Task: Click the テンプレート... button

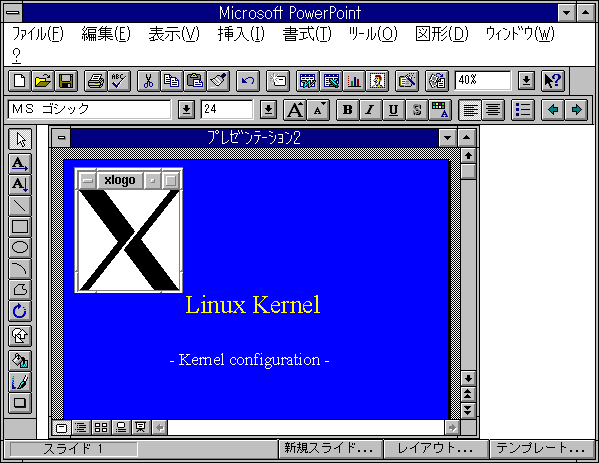Action: coord(542,448)
